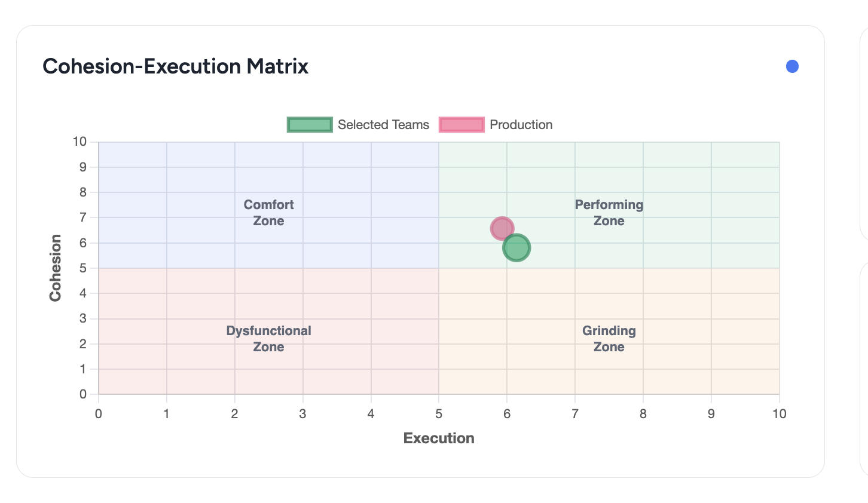This screenshot has height=503, width=868.
Task: Click the Dysfunctional Zone label
Action: click(268, 339)
